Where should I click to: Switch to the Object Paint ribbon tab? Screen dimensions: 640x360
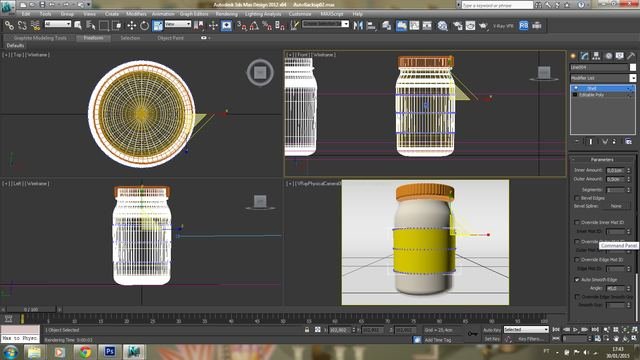coord(170,38)
